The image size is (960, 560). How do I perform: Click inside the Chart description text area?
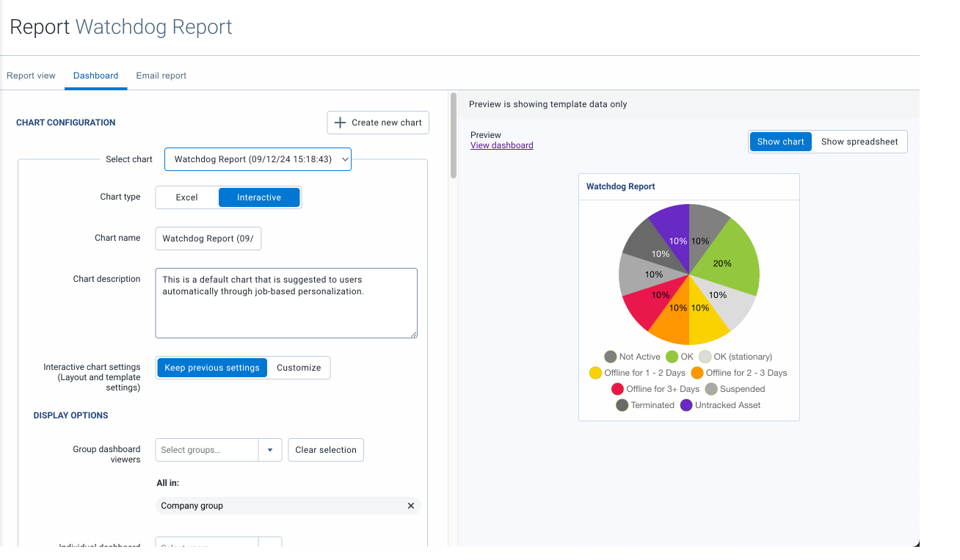coord(286,303)
